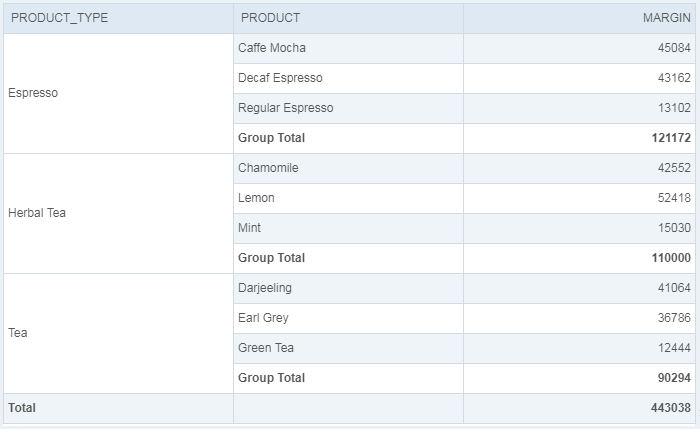Click the Mint product cell
Screen dimensions: 700x429
pos(250,228)
